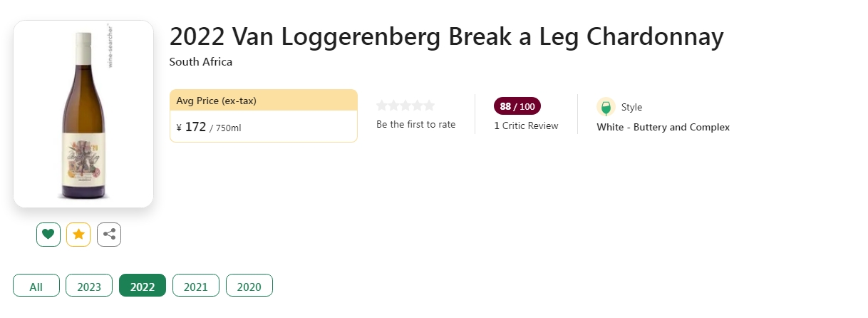
Task: Select the 2022 vintage tab
Action: [x=143, y=287]
